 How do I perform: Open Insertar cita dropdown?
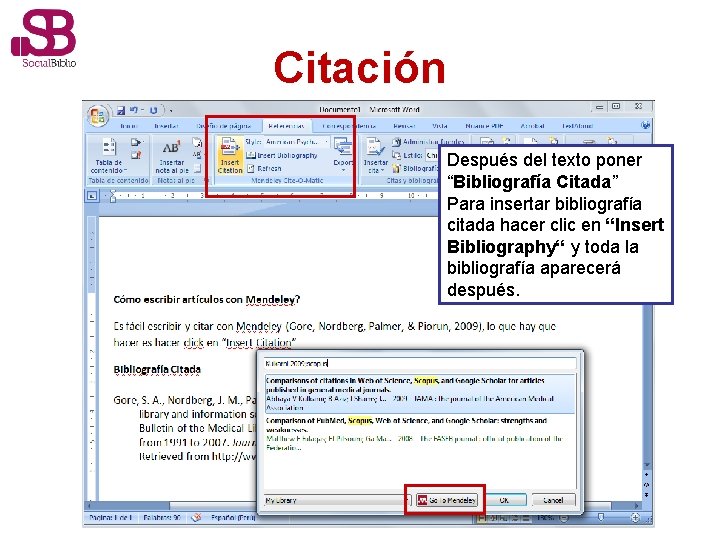point(376,156)
